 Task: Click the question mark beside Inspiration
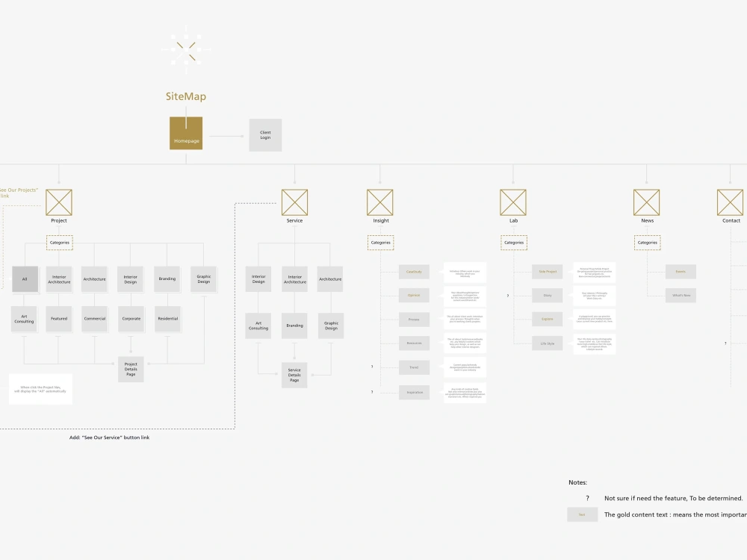coord(372,393)
